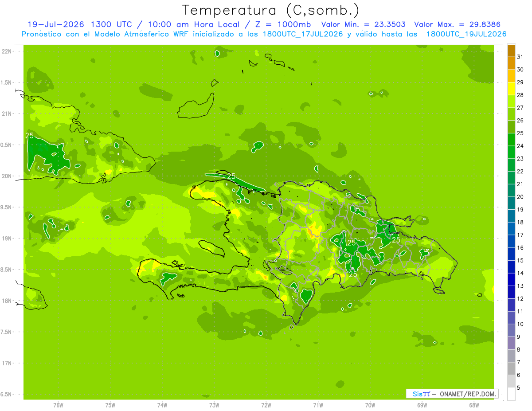
Task: Click the "75W" longitude label
Action: click(110, 405)
